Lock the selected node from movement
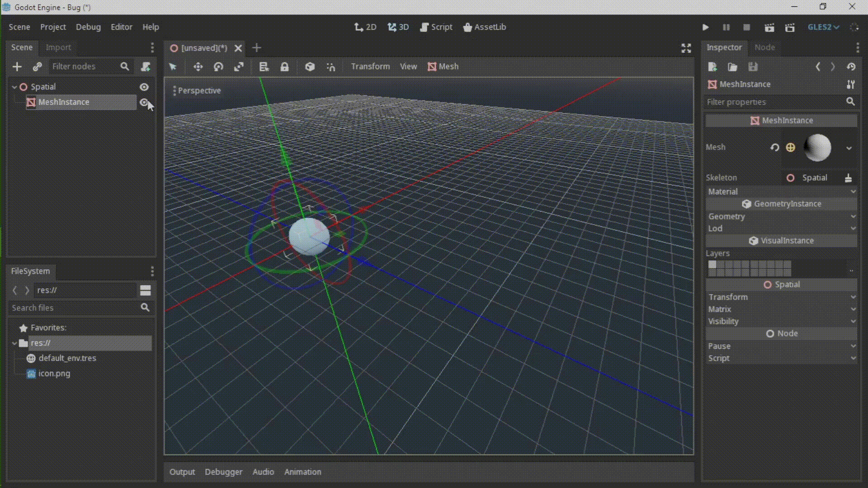This screenshot has height=488, width=868. (284, 66)
